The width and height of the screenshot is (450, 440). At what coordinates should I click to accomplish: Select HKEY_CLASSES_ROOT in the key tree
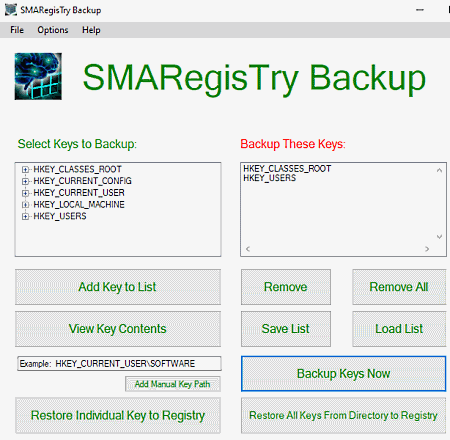(77, 169)
